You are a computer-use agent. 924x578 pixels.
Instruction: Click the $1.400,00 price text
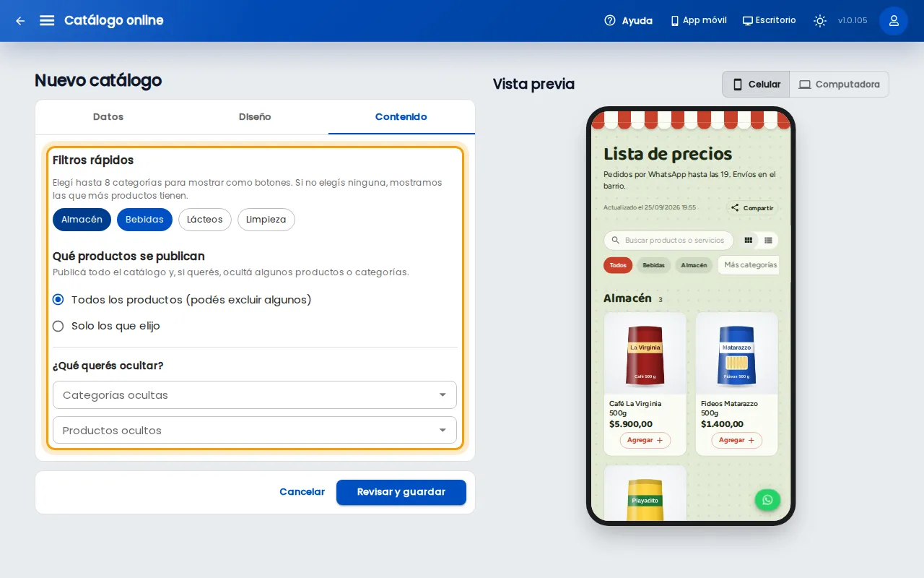pyautogui.click(x=722, y=424)
